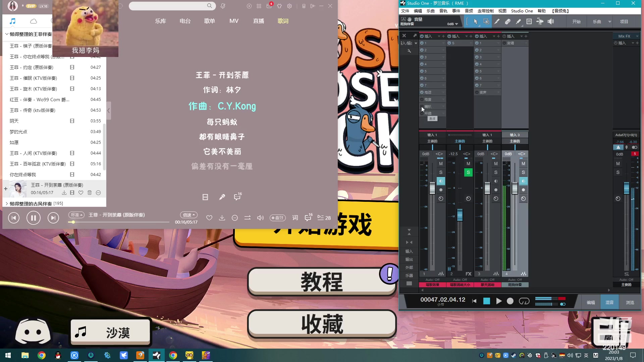This screenshot has height=362, width=644.
Task: Open the 编辑 edit view button
Action: point(591,302)
